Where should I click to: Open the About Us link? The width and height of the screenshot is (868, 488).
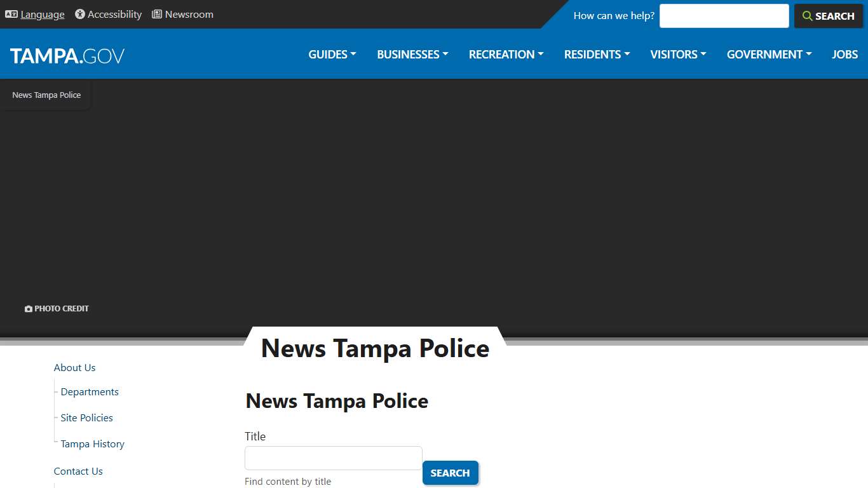[74, 367]
